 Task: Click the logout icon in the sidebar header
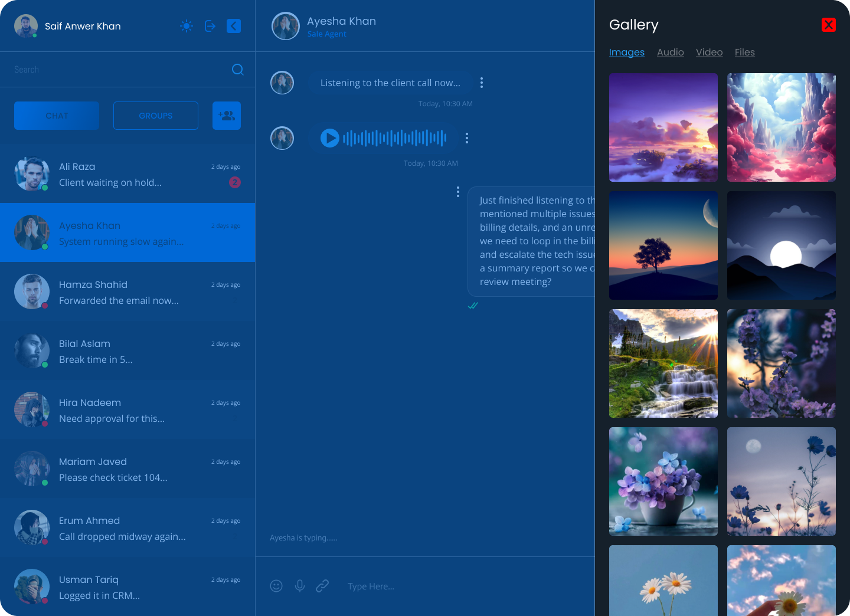[x=210, y=26]
